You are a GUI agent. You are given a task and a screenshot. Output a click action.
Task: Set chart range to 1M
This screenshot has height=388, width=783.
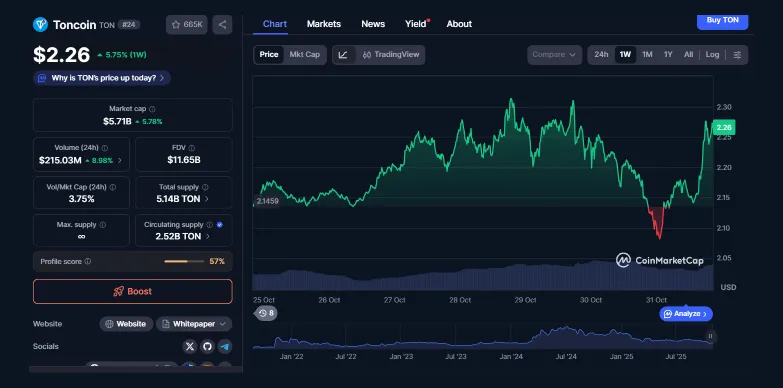point(647,55)
